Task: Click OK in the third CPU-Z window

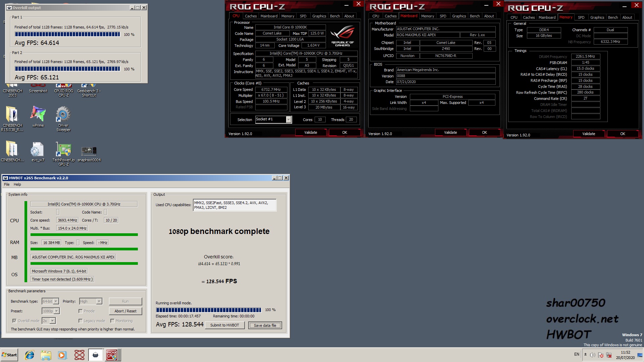Action: [623, 134]
